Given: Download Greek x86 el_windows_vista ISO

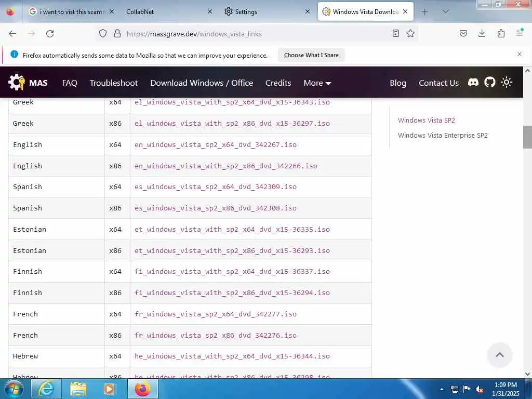Looking at the screenshot, I should 232,123.
